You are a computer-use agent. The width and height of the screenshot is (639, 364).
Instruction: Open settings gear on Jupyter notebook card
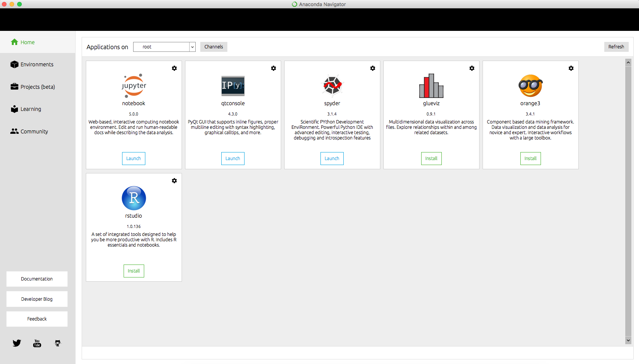coord(174,68)
